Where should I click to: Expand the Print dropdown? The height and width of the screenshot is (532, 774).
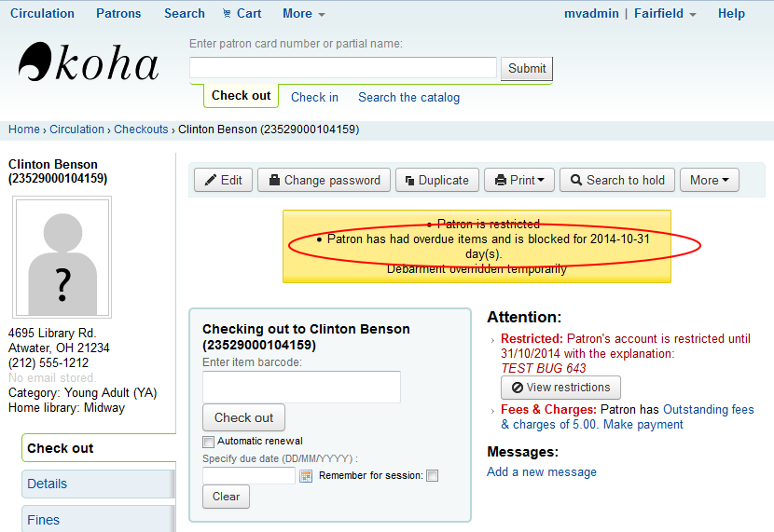[519, 180]
